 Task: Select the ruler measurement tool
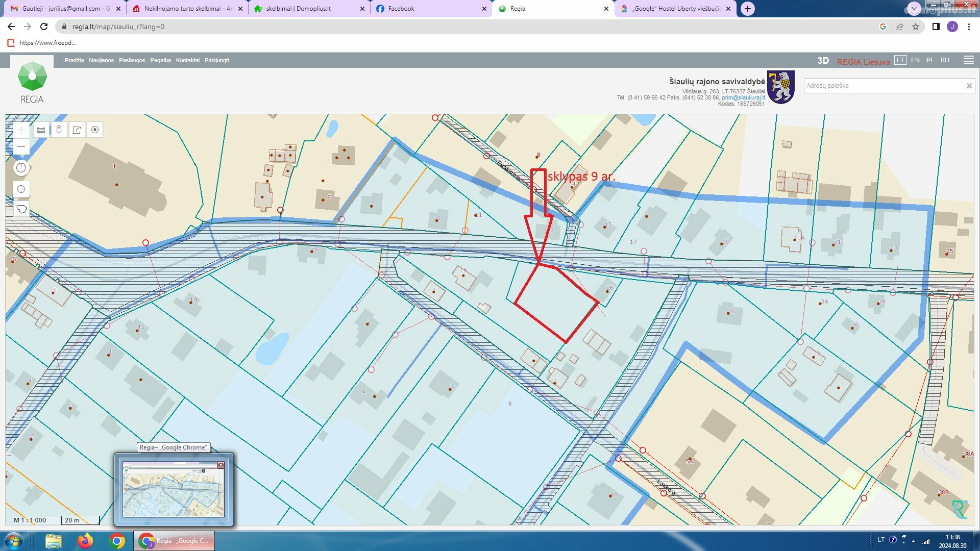click(41, 130)
